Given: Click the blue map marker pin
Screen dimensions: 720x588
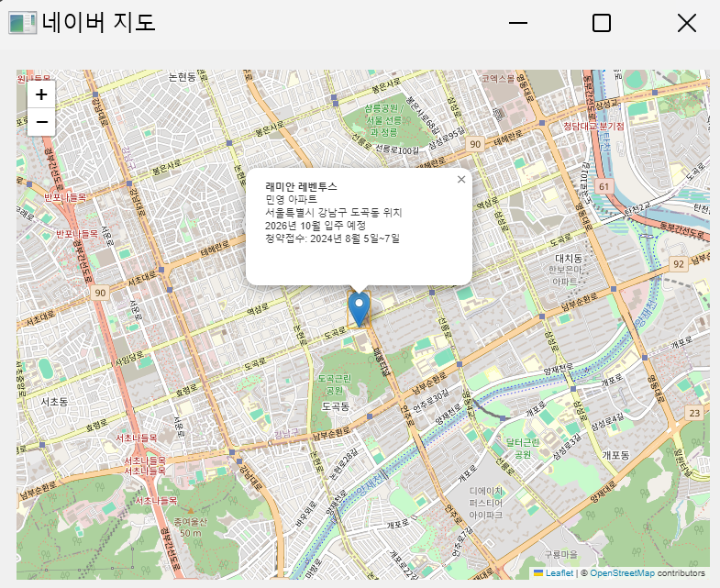Looking at the screenshot, I should (359, 310).
